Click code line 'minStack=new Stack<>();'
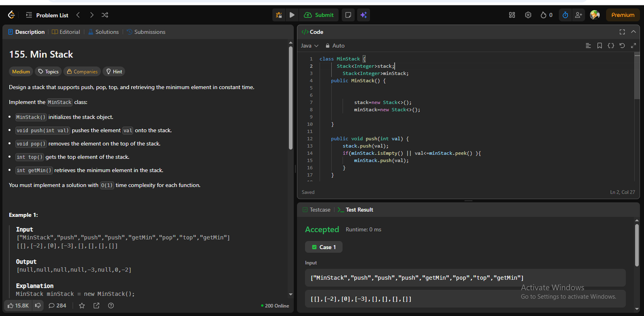Image resolution: width=644 pixels, height=316 pixels. [x=386, y=109]
